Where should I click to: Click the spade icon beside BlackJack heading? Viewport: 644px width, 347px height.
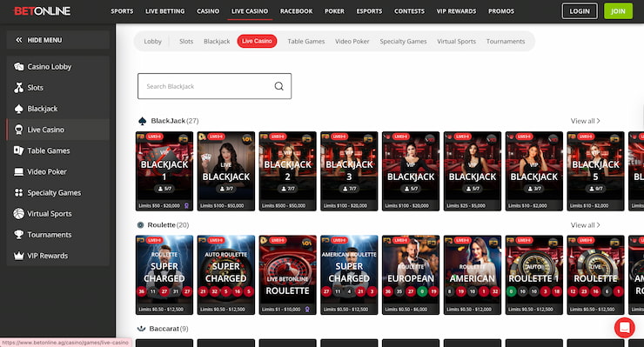(x=142, y=121)
